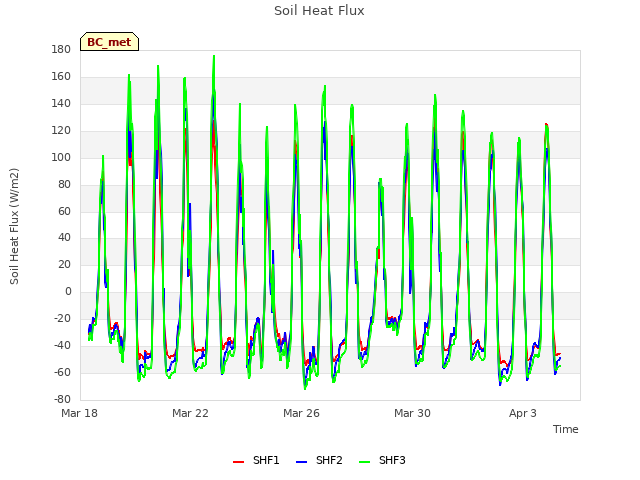Click the -60 y-axis tick label

62,372
